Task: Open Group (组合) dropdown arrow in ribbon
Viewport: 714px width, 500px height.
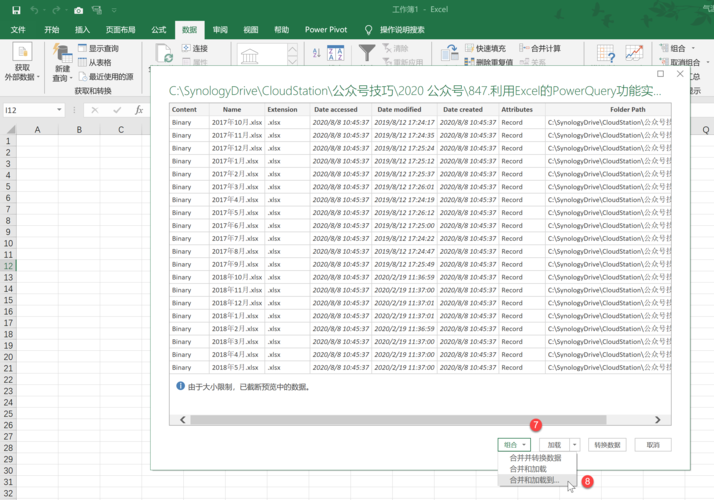Action: click(693, 48)
